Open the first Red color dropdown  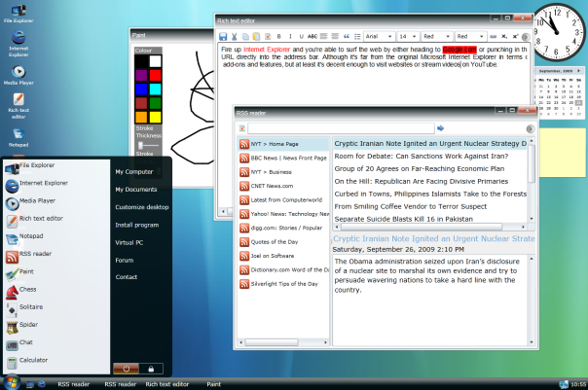pos(437,36)
